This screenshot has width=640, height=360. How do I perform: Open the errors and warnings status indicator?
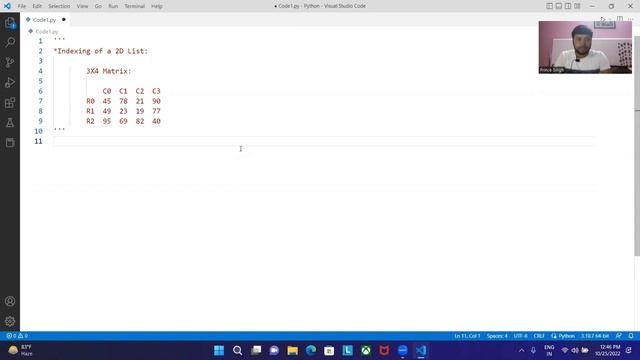point(17,336)
